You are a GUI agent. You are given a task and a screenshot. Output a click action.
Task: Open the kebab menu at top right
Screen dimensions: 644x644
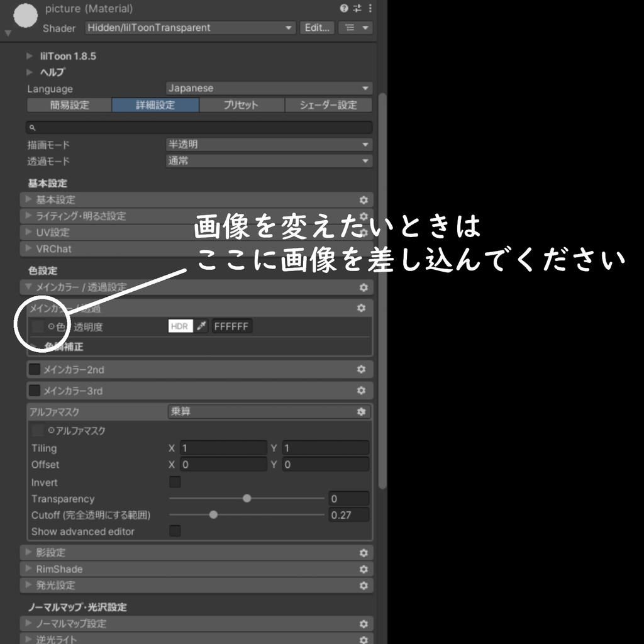pyautogui.click(x=370, y=9)
